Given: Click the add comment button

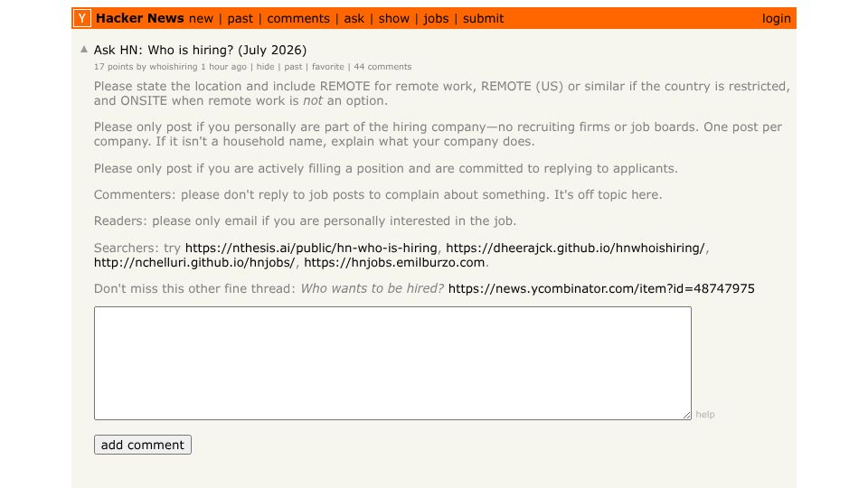Looking at the screenshot, I should click(143, 445).
